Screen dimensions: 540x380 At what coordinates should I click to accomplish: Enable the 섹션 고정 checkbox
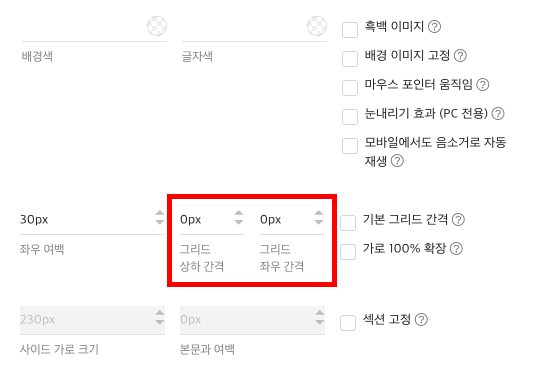tap(348, 323)
